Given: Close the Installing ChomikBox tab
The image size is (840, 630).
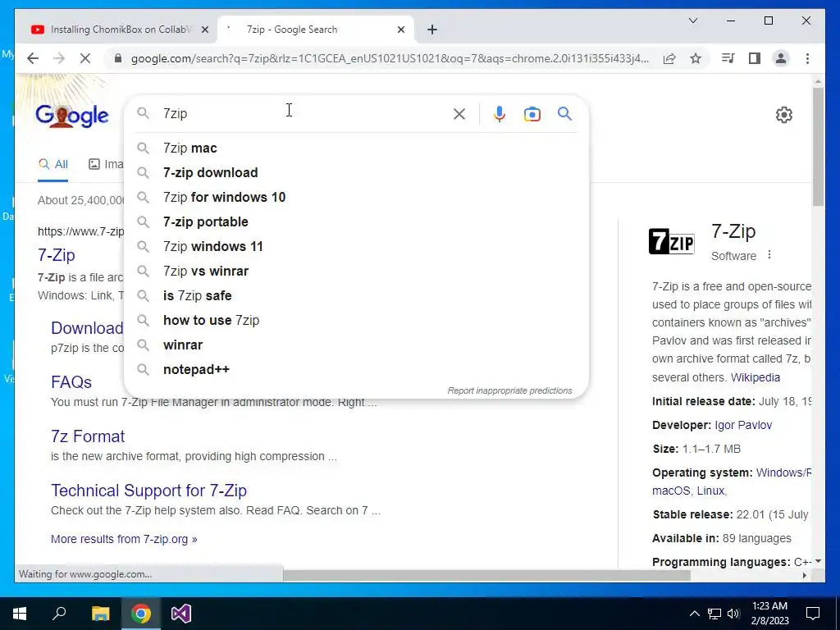Looking at the screenshot, I should pyautogui.click(x=204, y=30).
